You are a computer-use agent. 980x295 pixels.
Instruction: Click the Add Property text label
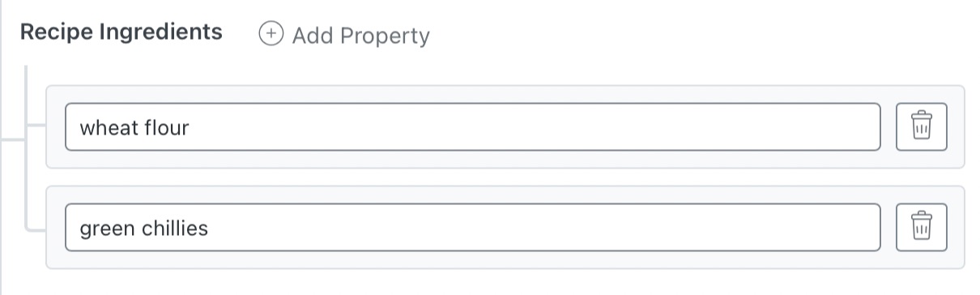(x=361, y=36)
